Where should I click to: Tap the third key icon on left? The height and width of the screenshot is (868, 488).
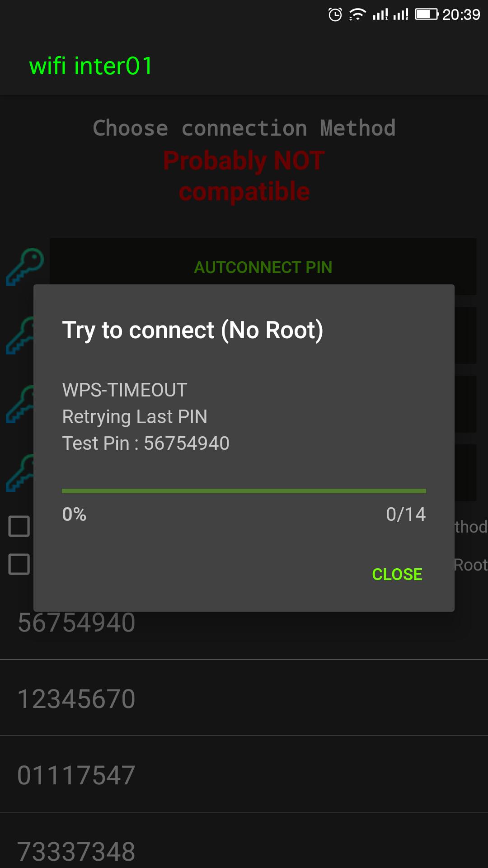19,404
